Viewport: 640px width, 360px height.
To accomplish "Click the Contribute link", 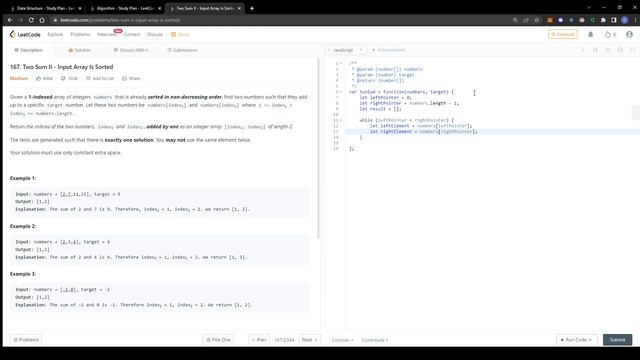I will tap(375, 340).
